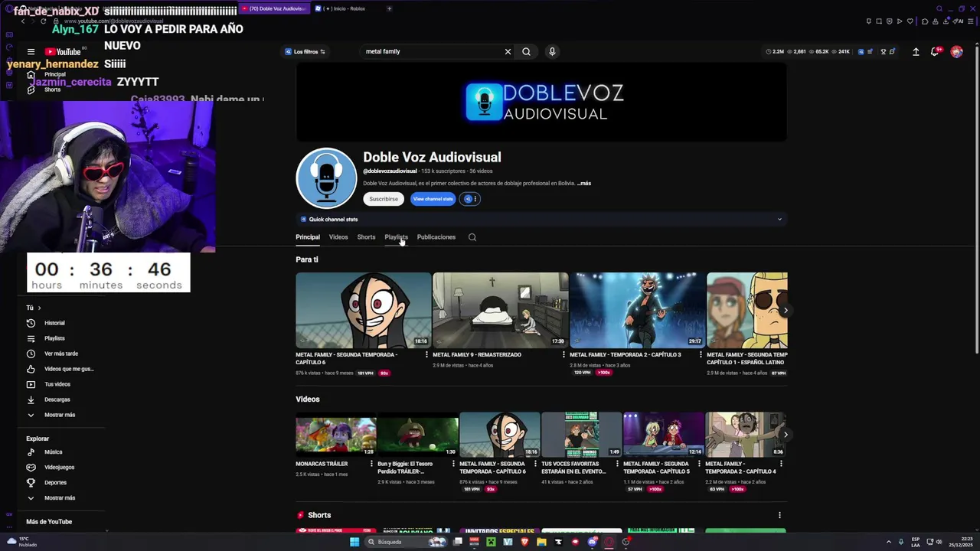
Task: Open the Publicaciones tab
Action: tap(436, 237)
